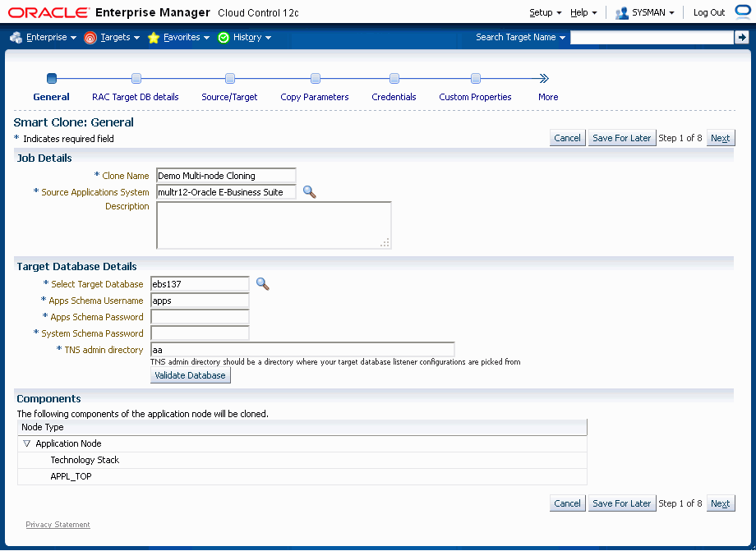
Task: Click the Custom Properties step marker
Action: point(476,78)
